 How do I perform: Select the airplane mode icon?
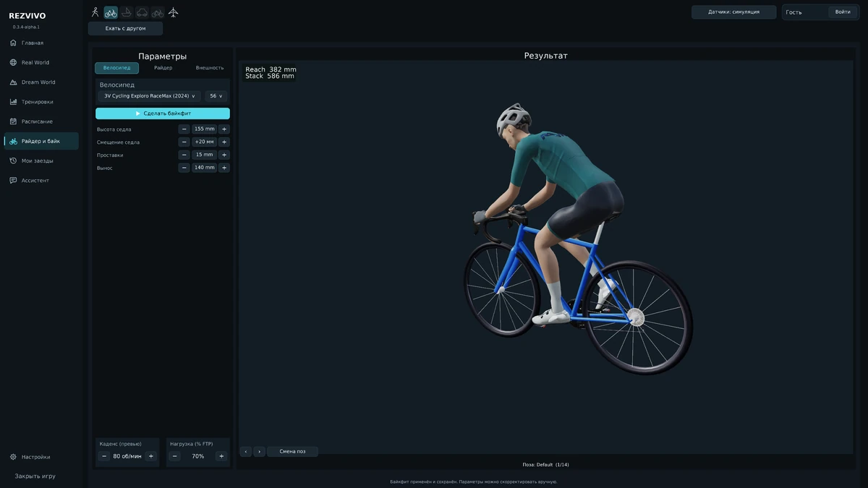[x=173, y=12]
